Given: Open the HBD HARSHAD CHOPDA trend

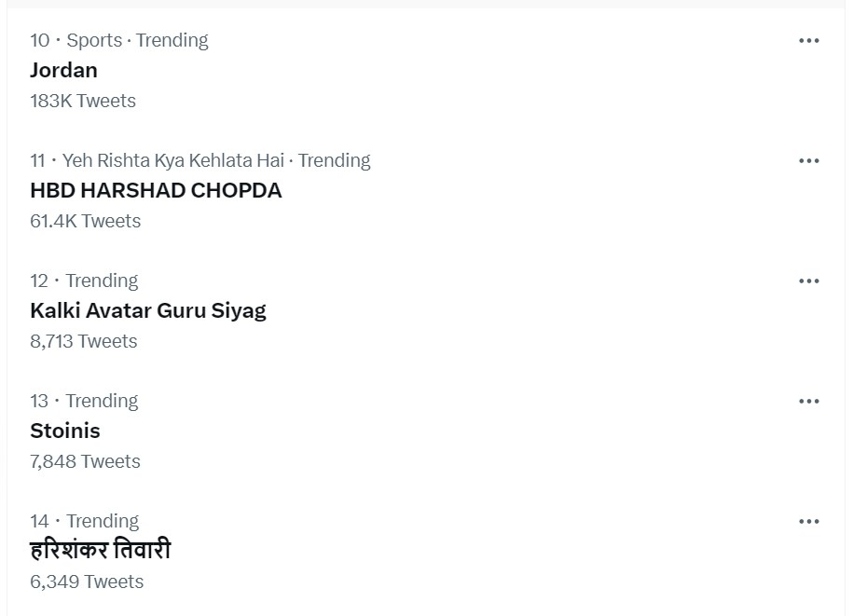Looking at the screenshot, I should pyautogui.click(x=156, y=190).
